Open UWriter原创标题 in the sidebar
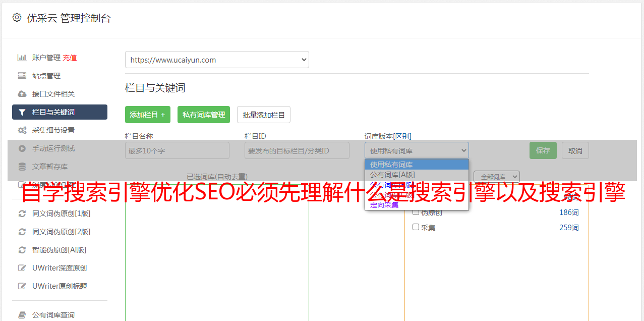 [x=60, y=286]
